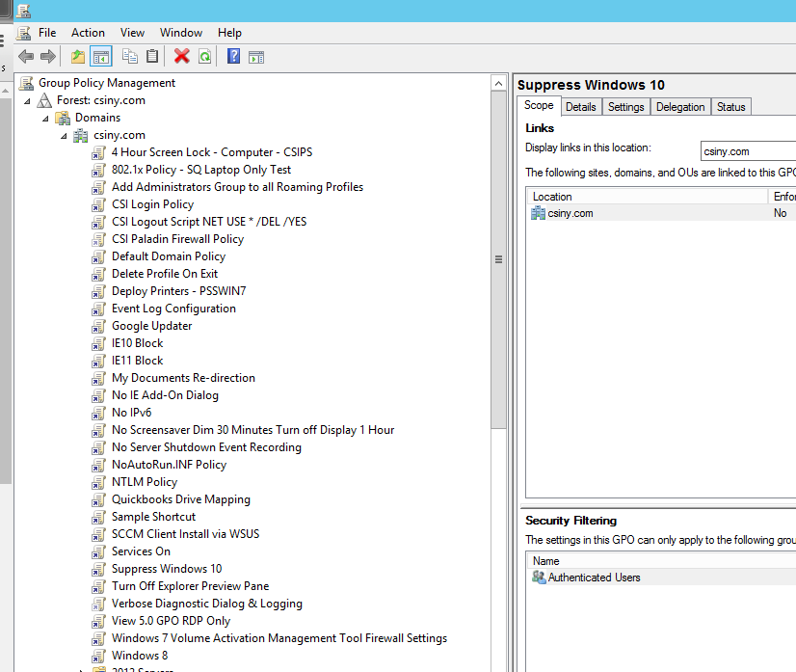This screenshot has width=796, height=672.
Task: Click the GPO icon beside Default Domain Policy
Action: [98, 257]
